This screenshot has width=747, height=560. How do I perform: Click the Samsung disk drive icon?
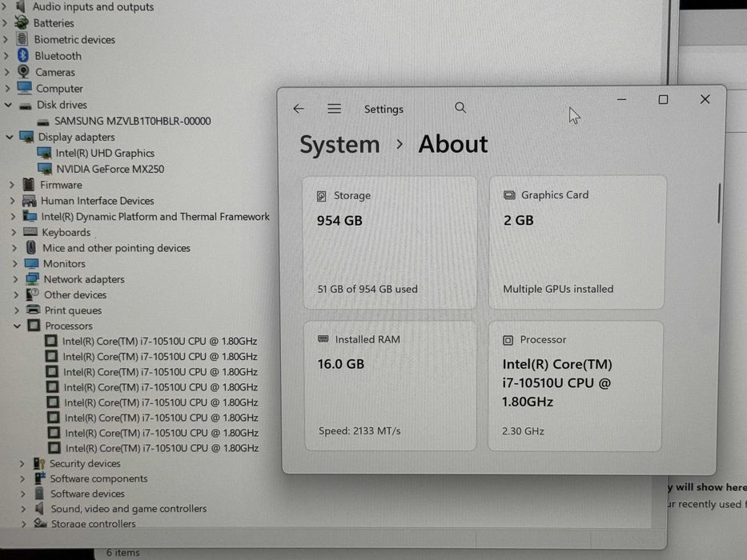(x=43, y=122)
